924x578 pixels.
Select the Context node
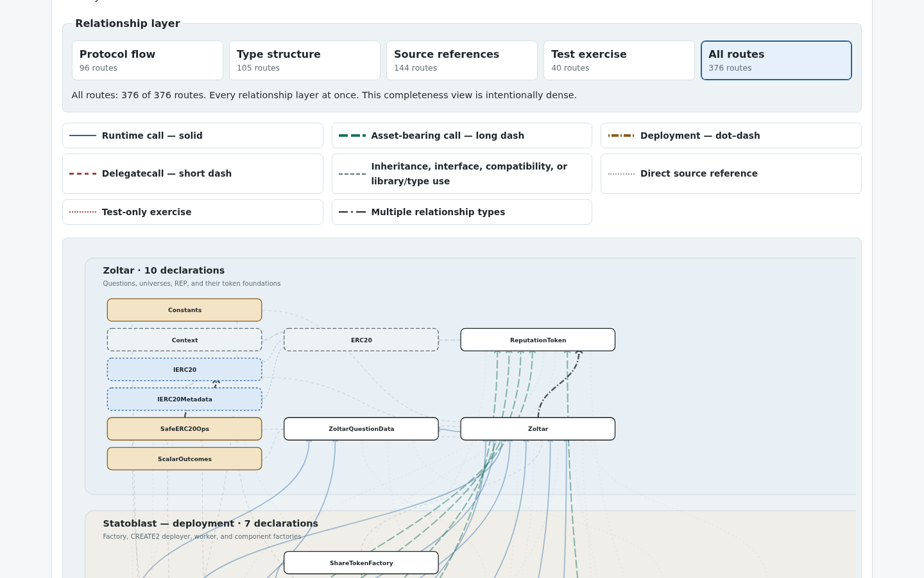click(x=185, y=340)
